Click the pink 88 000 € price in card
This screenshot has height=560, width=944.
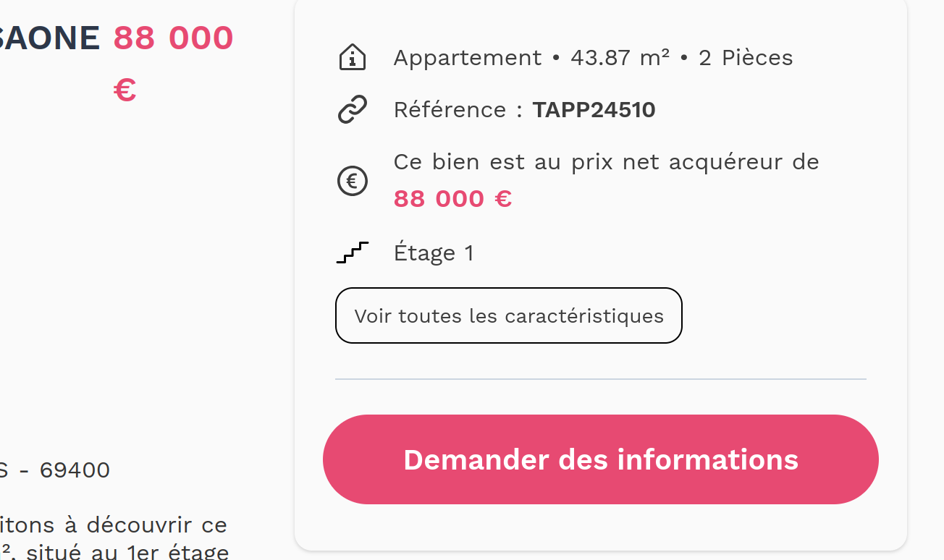point(452,198)
